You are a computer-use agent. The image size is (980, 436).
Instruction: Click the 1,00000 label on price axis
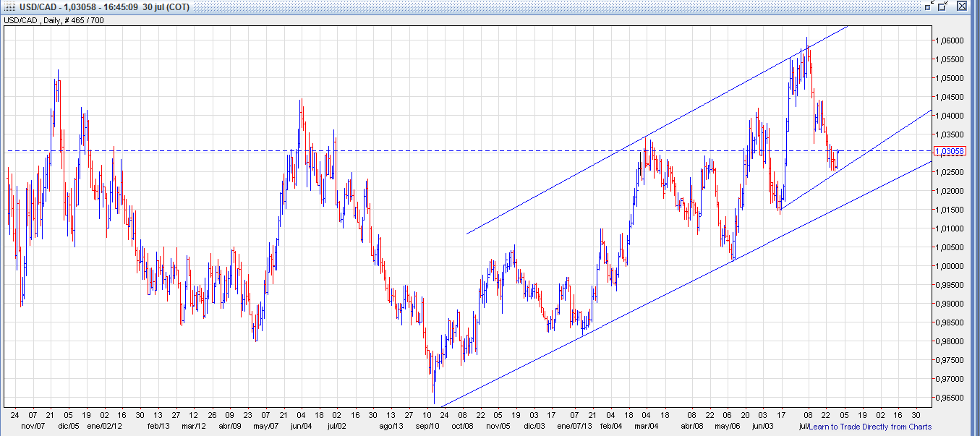[950, 266]
